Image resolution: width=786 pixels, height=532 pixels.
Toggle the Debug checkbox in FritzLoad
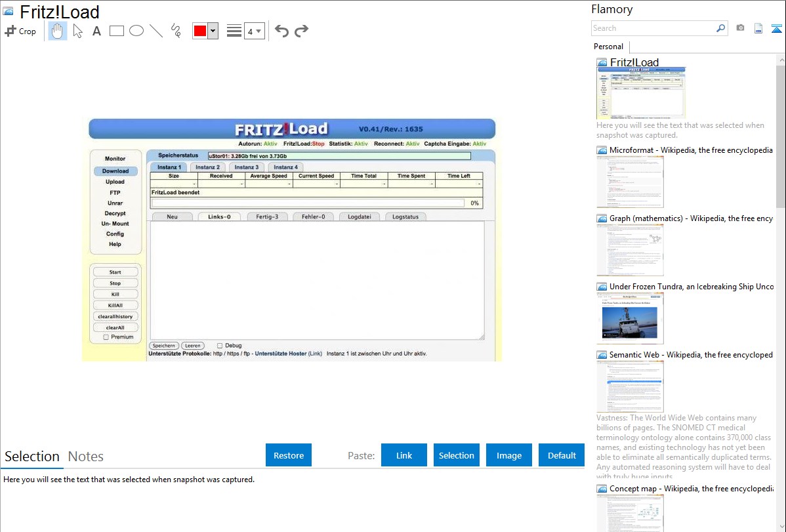point(220,346)
